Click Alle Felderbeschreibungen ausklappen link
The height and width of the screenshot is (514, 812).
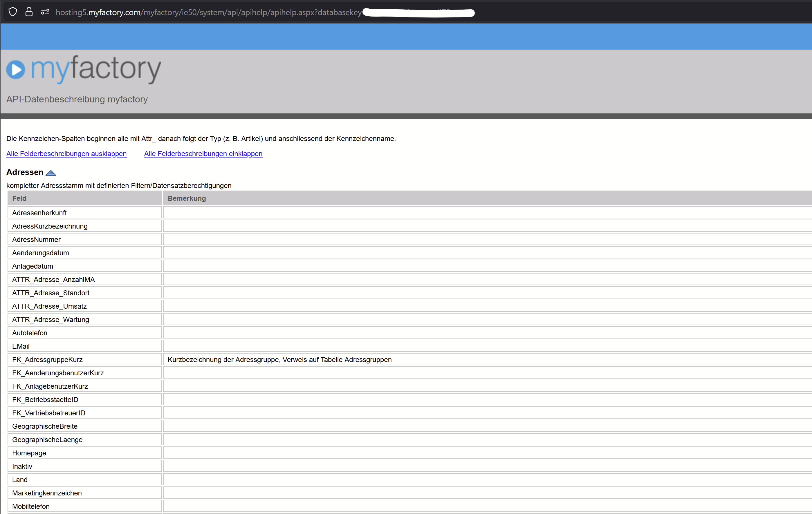[x=66, y=154]
